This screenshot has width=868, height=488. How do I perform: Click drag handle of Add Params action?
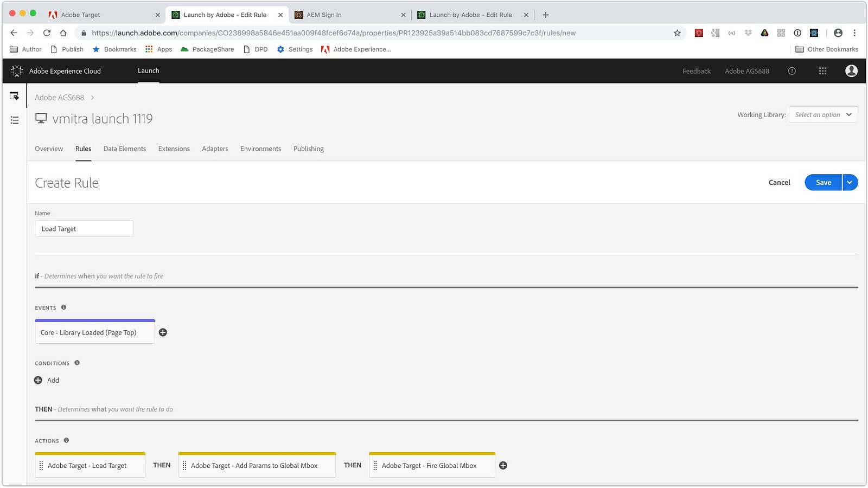pyautogui.click(x=184, y=465)
